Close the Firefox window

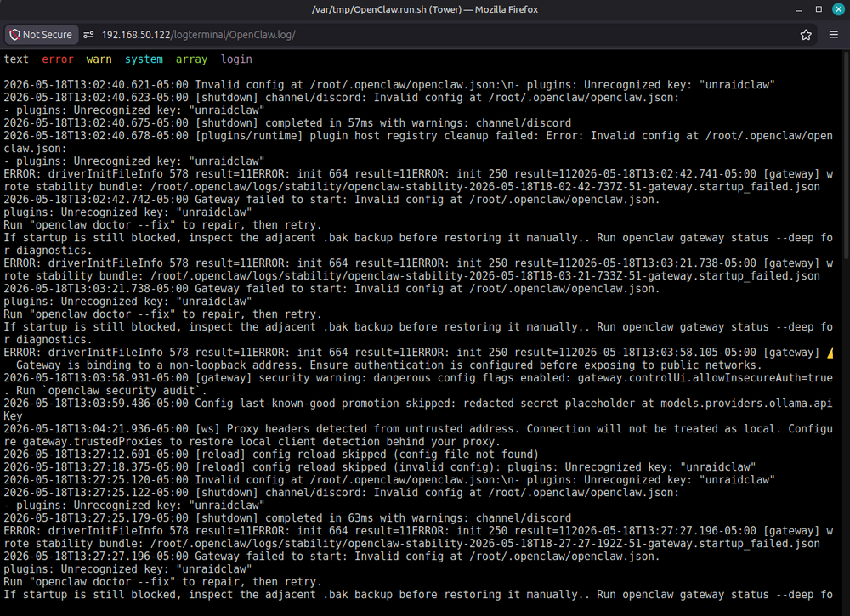click(839, 9)
